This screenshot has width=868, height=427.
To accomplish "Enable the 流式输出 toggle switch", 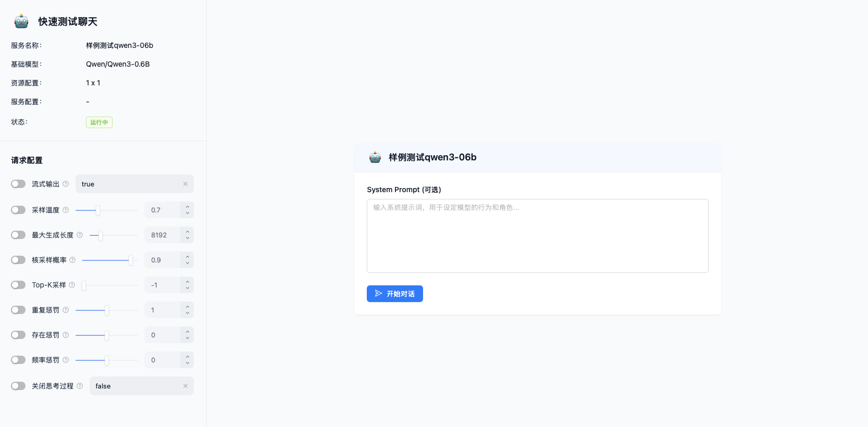I will pos(18,184).
